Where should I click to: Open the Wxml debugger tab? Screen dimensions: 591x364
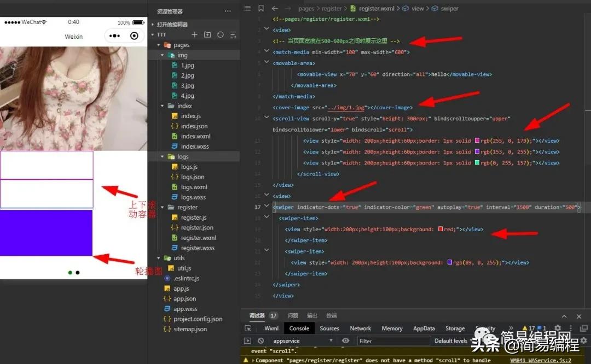point(271,328)
